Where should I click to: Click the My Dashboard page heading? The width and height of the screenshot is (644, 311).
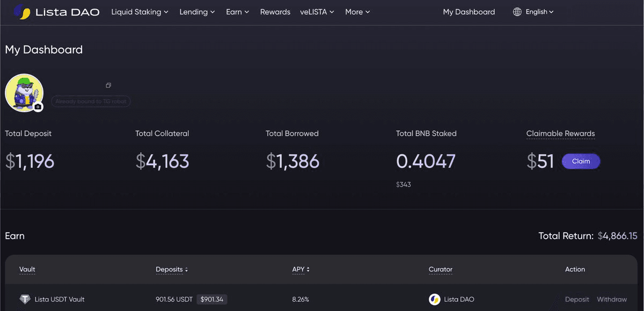44,50
